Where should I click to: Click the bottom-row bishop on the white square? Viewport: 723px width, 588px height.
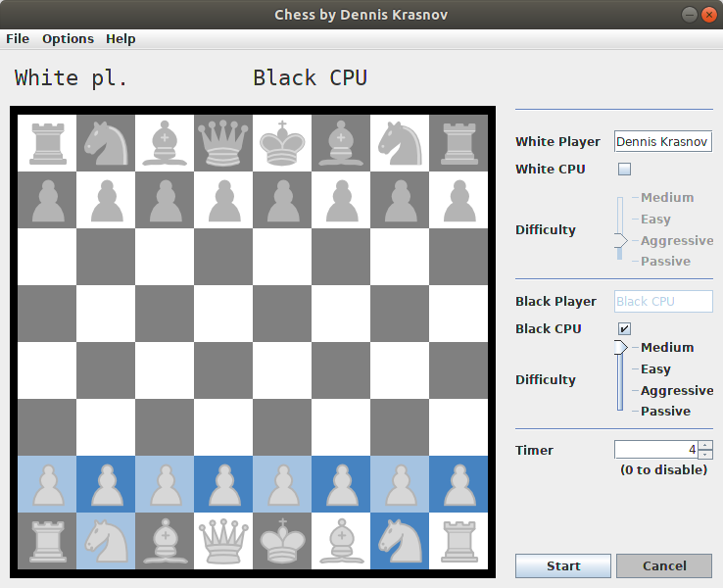point(341,541)
